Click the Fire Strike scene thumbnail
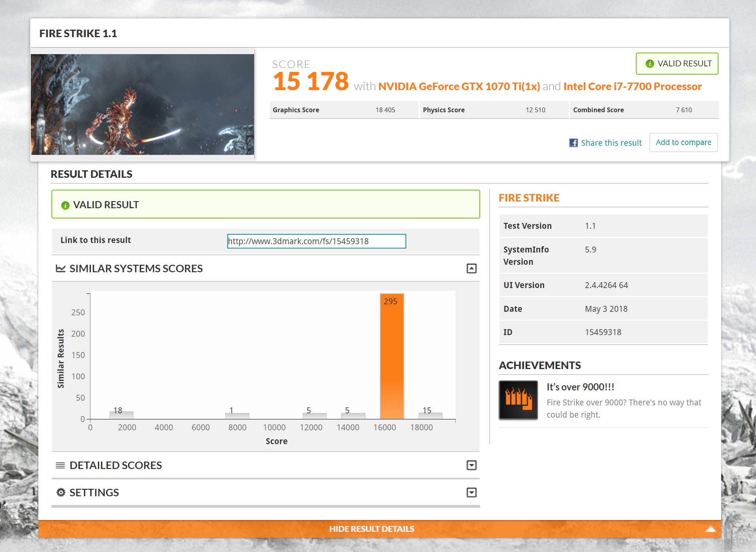This screenshot has width=756, height=552. pos(142,104)
